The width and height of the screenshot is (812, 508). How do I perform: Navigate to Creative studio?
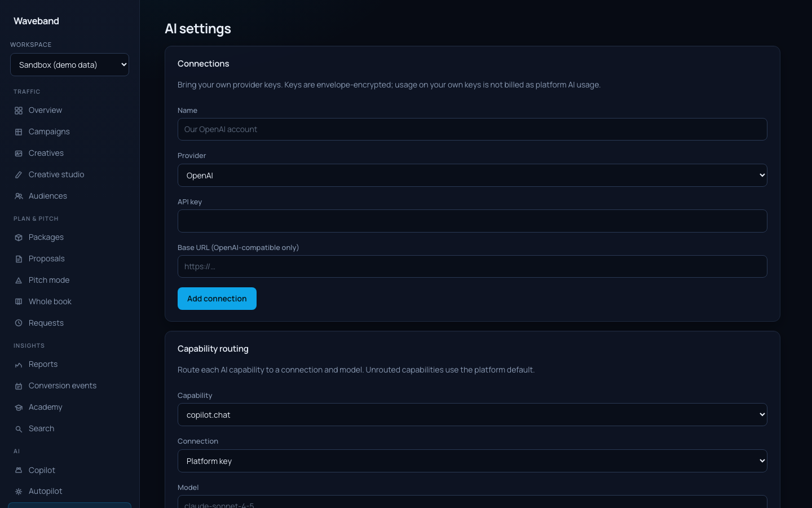coord(69,174)
